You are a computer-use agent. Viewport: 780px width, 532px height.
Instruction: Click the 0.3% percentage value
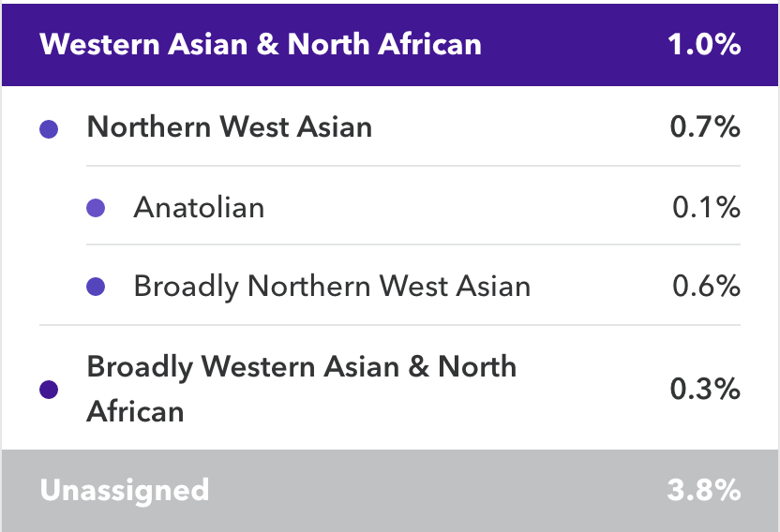pyautogui.click(x=705, y=389)
